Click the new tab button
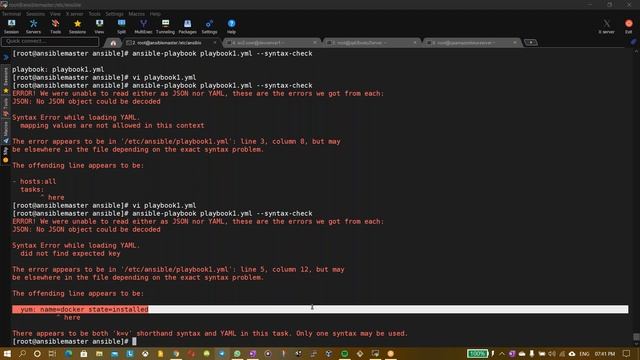Screen dimensions: 640x360 [531, 42]
